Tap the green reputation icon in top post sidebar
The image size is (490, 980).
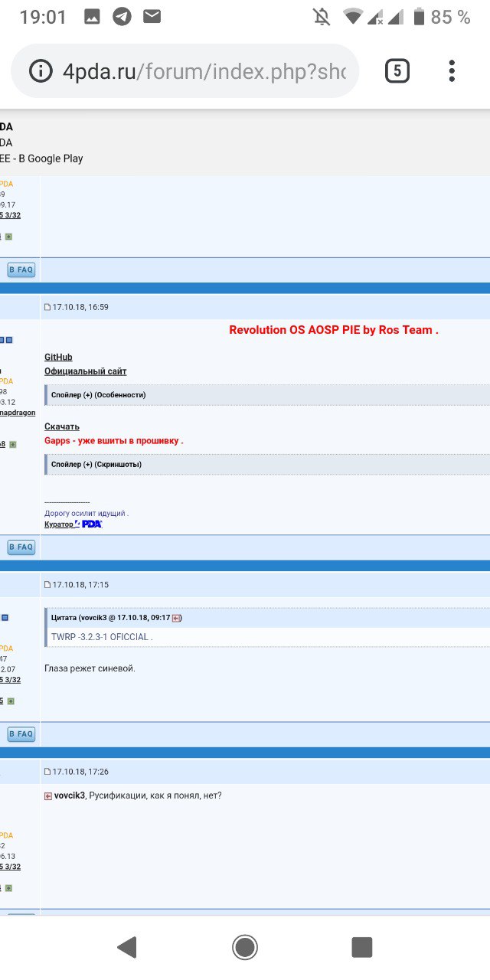[8, 237]
